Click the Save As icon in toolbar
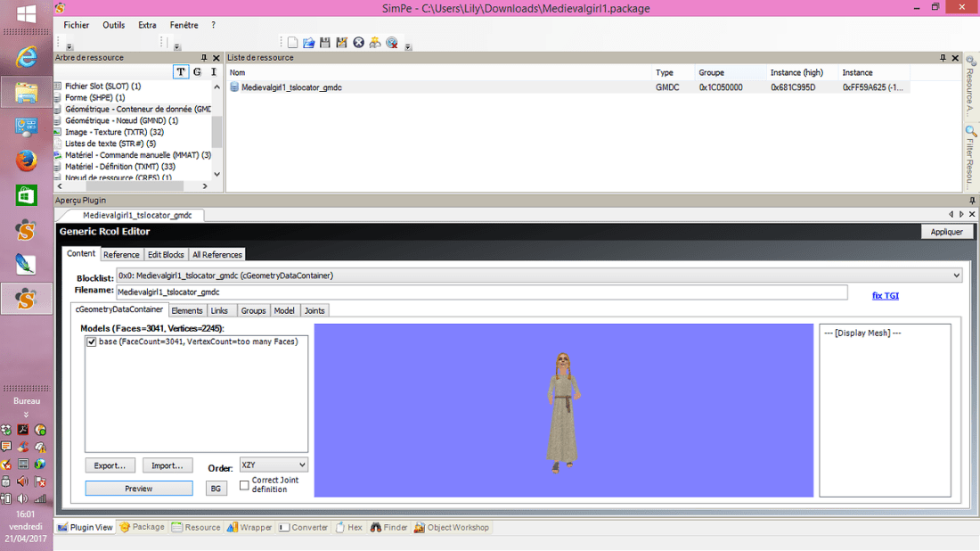980x551 pixels. pos(341,43)
